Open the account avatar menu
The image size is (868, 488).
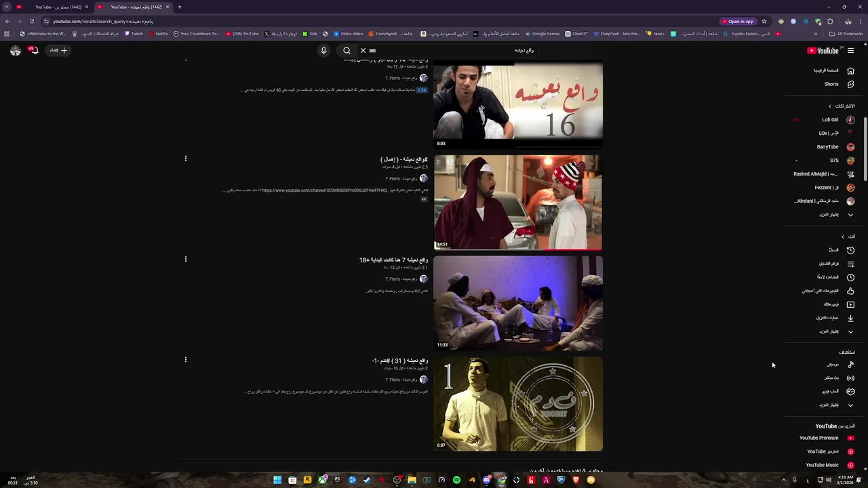pyautogui.click(x=15, y=50)
